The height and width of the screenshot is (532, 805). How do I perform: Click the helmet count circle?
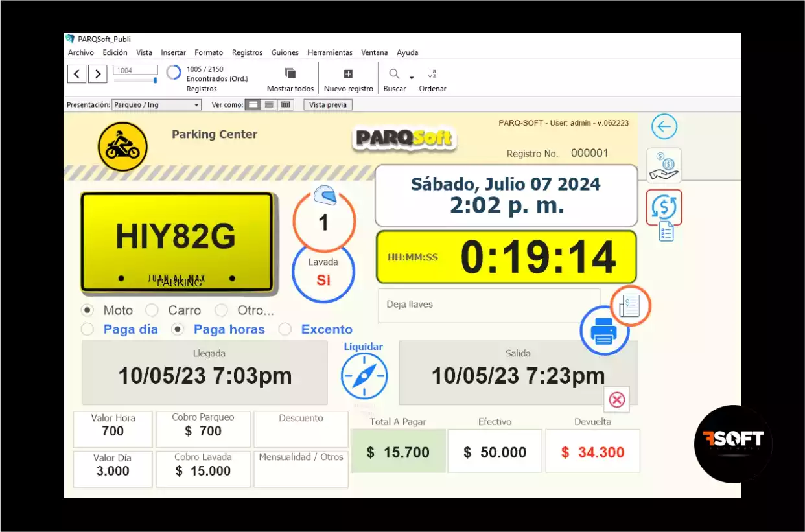coord(323,222)
